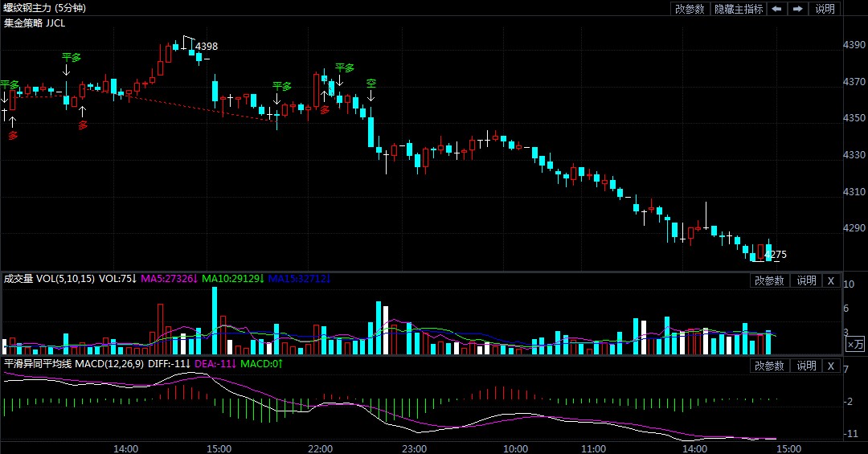This screenshot has width=868, height=454.
Task: Click the 11:00 time axis label
Action: pos(593,448)
